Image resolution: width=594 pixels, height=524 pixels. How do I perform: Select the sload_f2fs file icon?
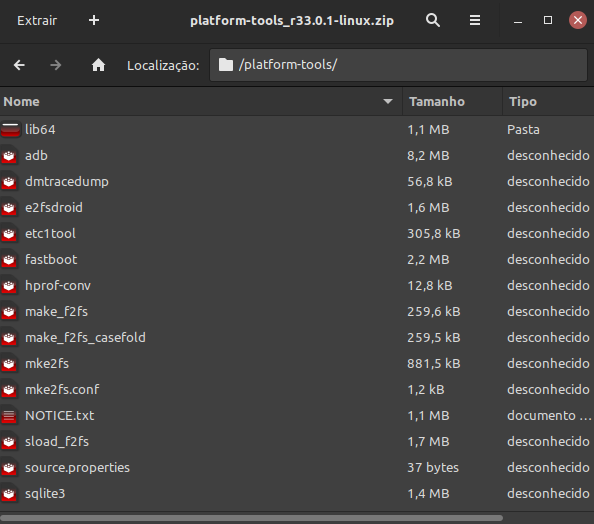point(9,442)
